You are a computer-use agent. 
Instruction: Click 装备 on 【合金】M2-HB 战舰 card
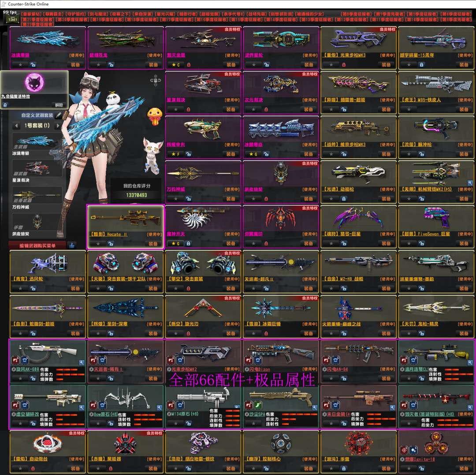point(386,288)
